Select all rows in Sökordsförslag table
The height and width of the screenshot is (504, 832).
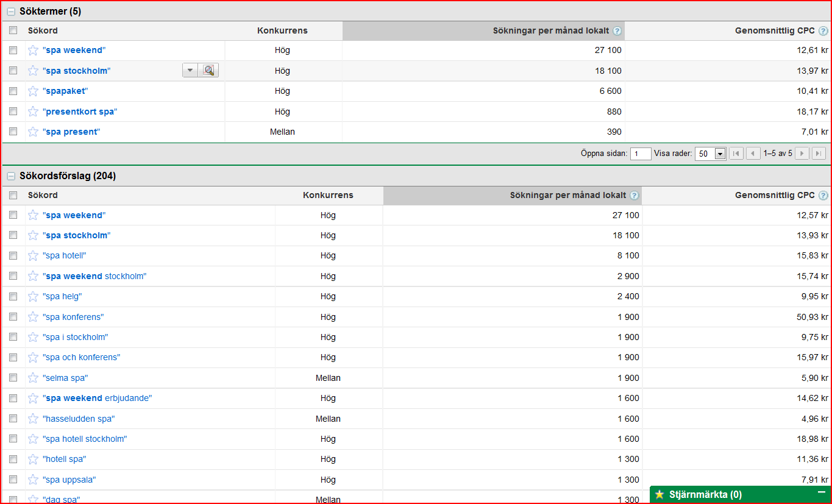[x=13, y=196]
